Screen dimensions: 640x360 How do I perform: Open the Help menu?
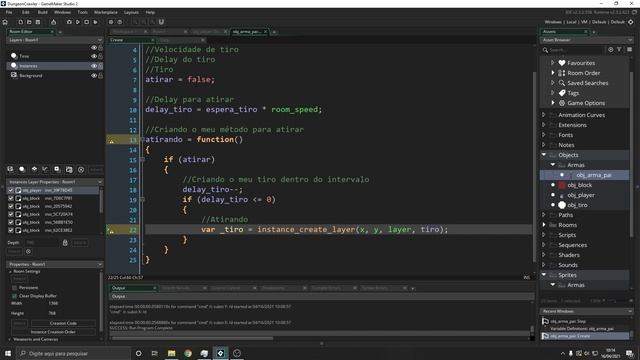[x=150, y=12]
